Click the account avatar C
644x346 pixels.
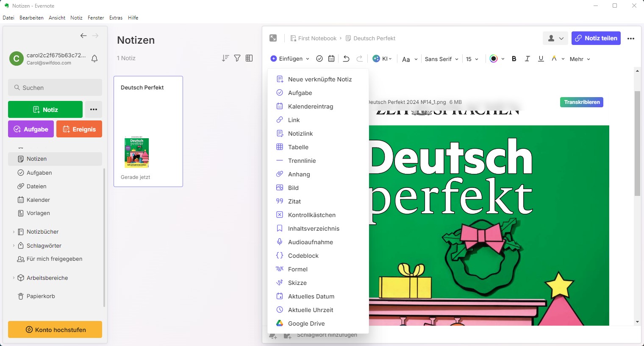click(x=16, y=59)
